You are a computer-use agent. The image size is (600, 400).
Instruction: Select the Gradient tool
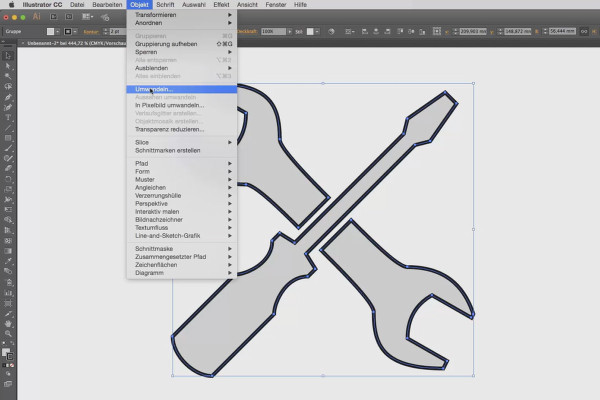pyautogui.click(x=8, y=251)
